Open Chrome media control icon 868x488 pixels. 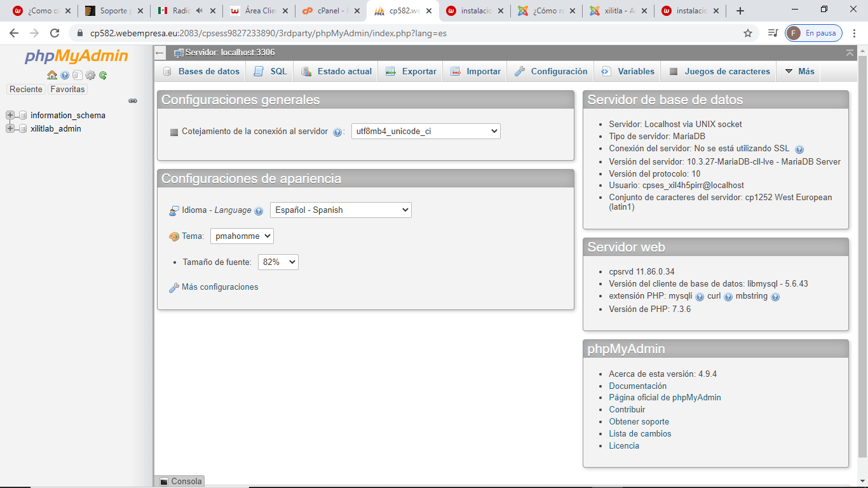tap(773, 33)
